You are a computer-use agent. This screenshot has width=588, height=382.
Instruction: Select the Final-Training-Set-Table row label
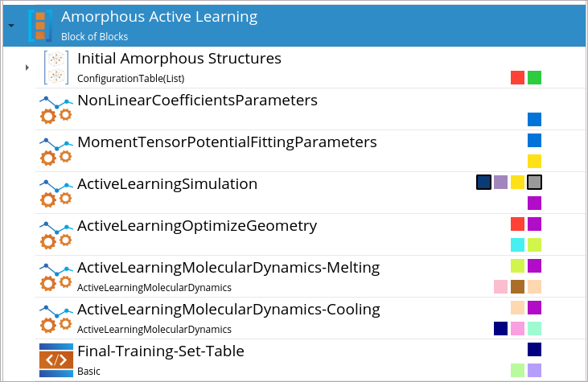tap(161, 351)
